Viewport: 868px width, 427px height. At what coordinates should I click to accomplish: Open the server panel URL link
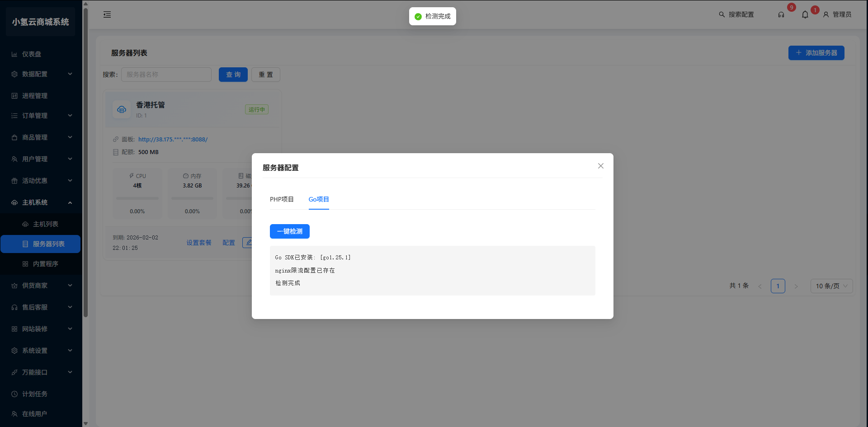pyautogui.click(x=173, y=140)
